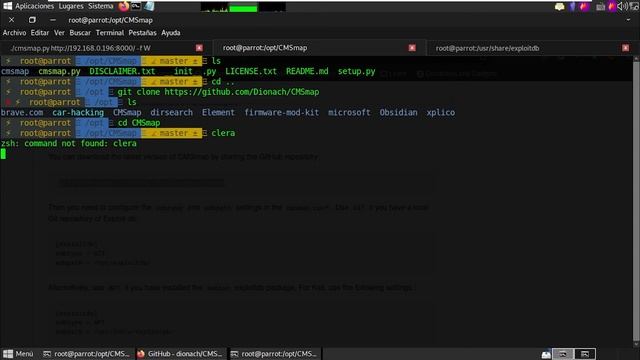Open the network connection tray icon

click(635, 6)
